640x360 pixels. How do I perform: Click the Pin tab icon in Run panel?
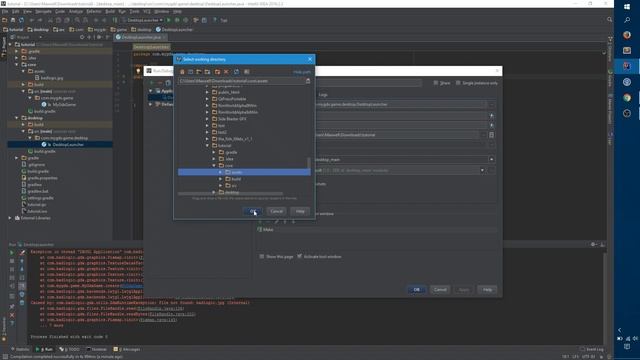12,307
